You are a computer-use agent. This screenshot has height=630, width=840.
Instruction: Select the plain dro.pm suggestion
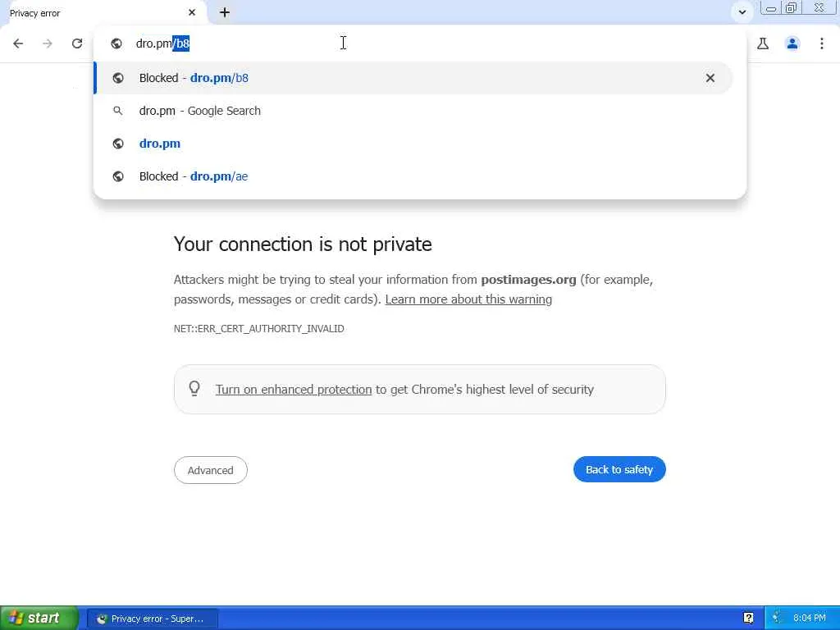click(x=160, y=144)
